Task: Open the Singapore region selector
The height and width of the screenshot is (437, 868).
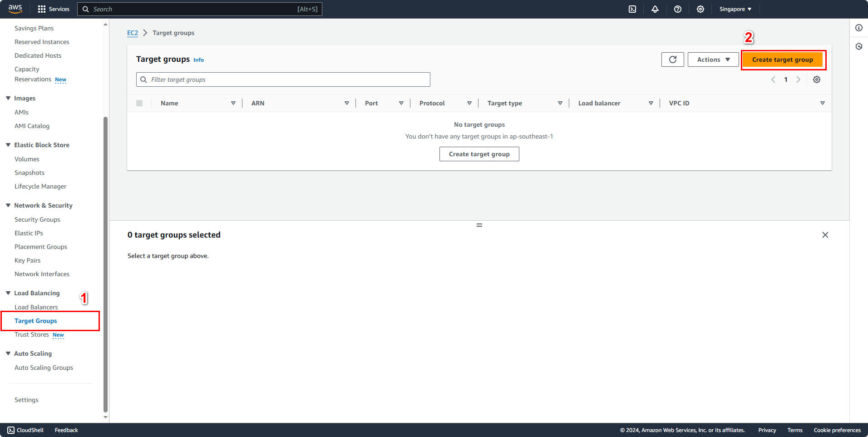Action: pos(735,9)
